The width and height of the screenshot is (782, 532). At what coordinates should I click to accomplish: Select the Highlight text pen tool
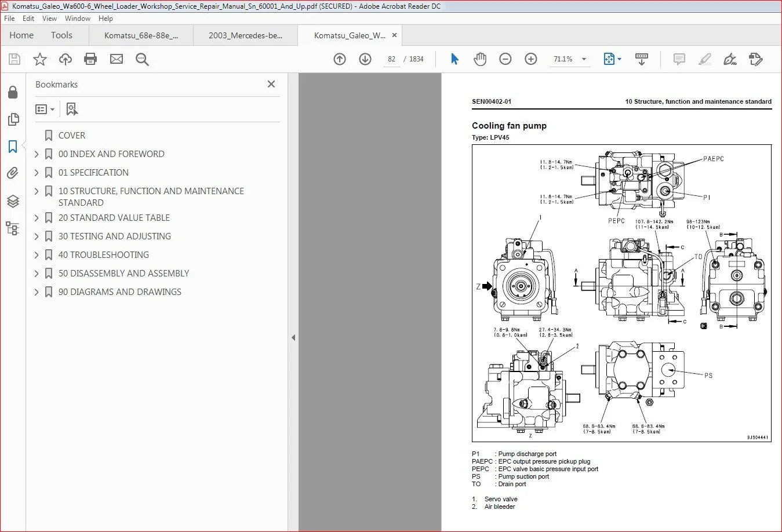[705, 59]
